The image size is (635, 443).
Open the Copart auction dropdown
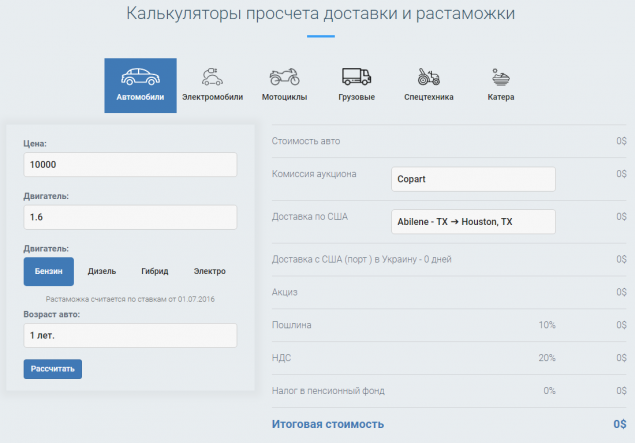click(x=473, y=179)
